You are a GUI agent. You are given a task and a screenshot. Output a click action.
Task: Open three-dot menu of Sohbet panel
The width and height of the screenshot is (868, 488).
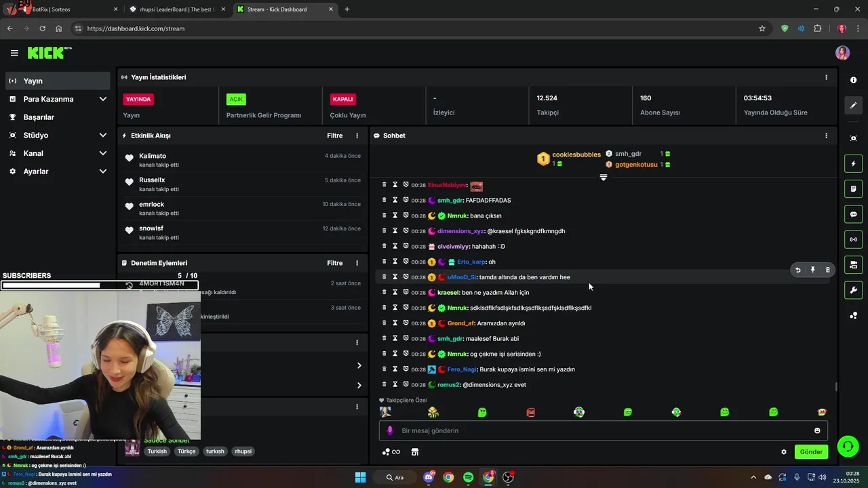826,136
